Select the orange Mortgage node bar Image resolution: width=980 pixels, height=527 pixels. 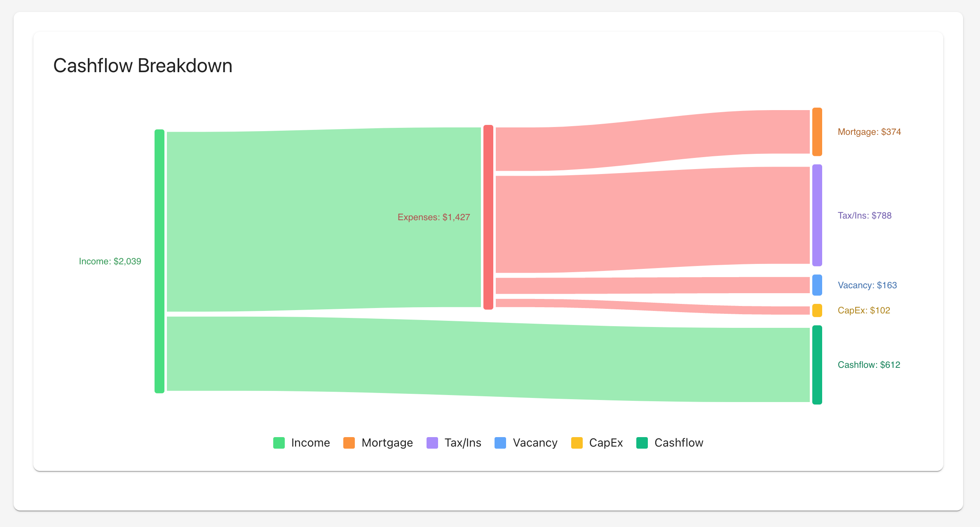[x=817, y=132]
